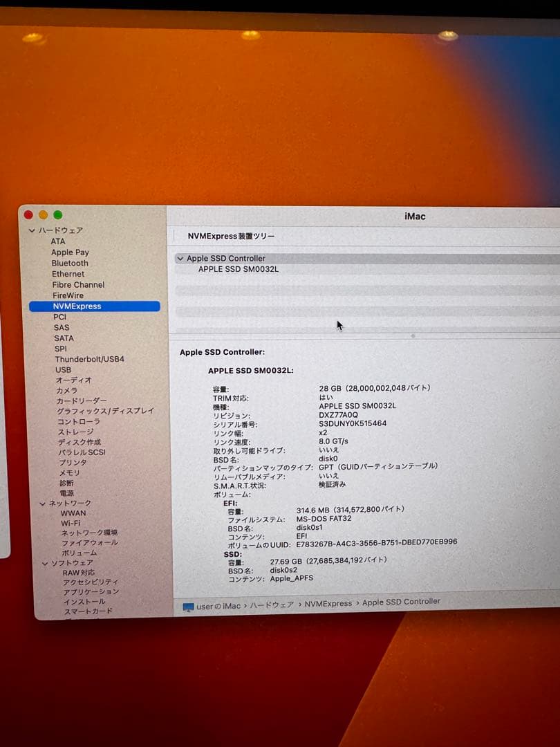Screen dimensions: 560x747
Task: Select ネットワーク環境 in the sidebar
Action: tap(89, 533)
